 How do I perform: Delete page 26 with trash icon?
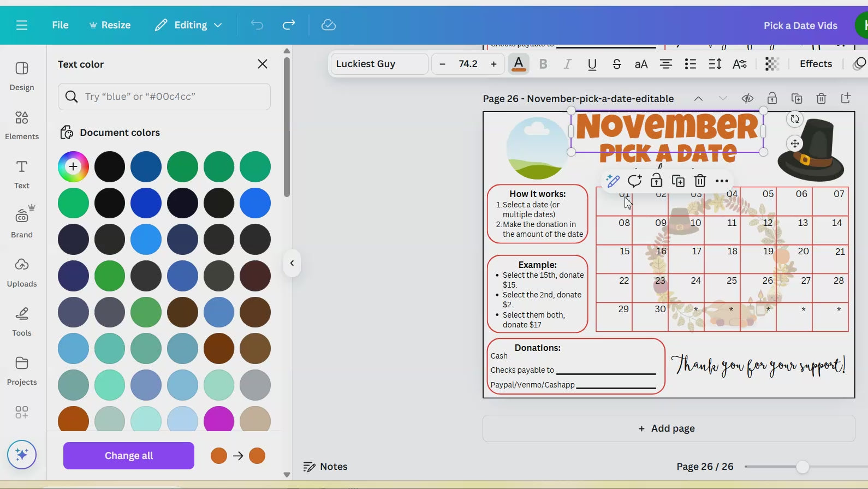(821, 99)
